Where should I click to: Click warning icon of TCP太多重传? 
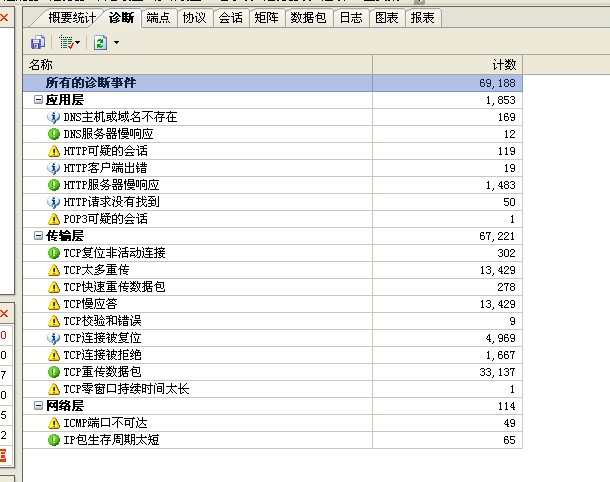tap(53, 270)
